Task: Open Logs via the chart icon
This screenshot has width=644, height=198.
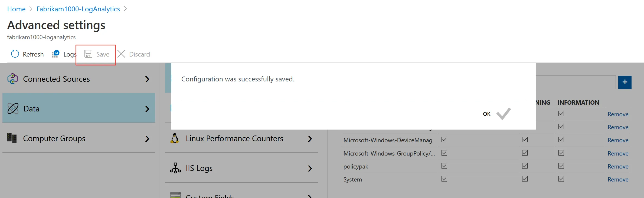Action: (55, 54)
